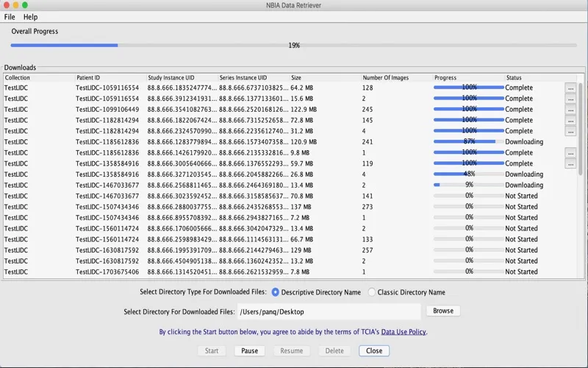Click Not Started status of 70.8 MB row
The height and width of the screenshot is (368, 588).
tap(521, 196)
